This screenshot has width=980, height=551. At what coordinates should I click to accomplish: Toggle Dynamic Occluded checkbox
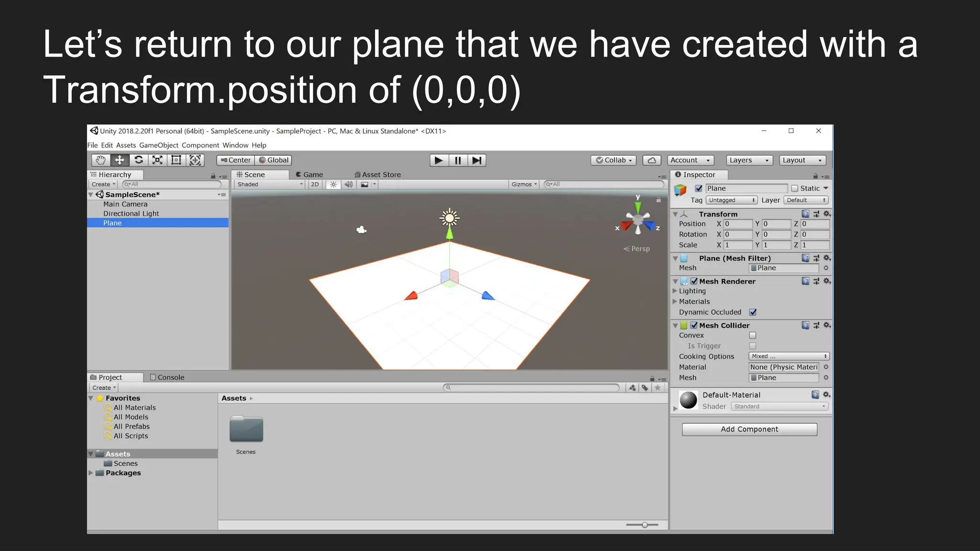(753, 312)
